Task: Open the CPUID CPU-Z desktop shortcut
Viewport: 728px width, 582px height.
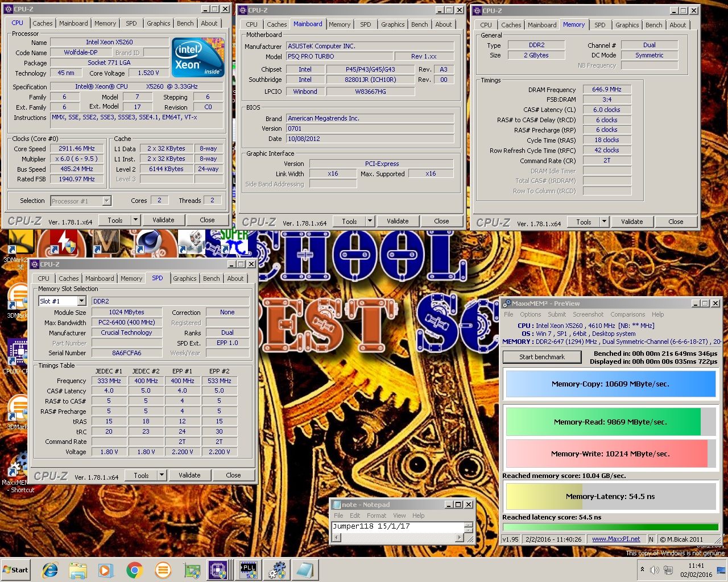Action: [17, 355]
